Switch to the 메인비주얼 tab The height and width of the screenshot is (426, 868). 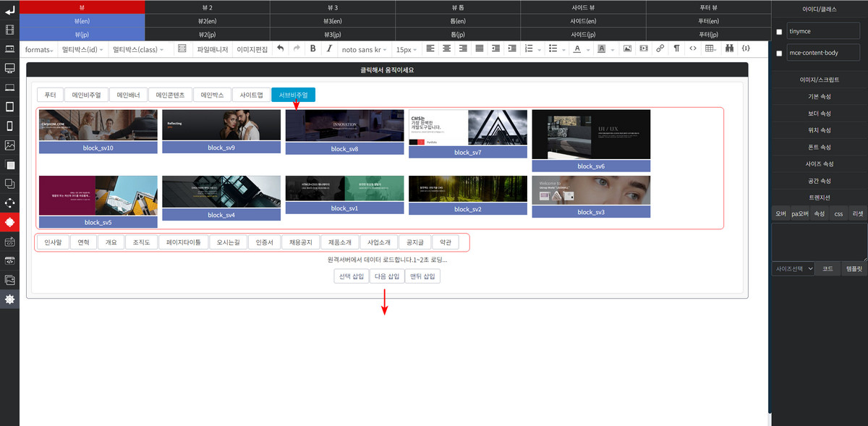[x=87, y=95]
